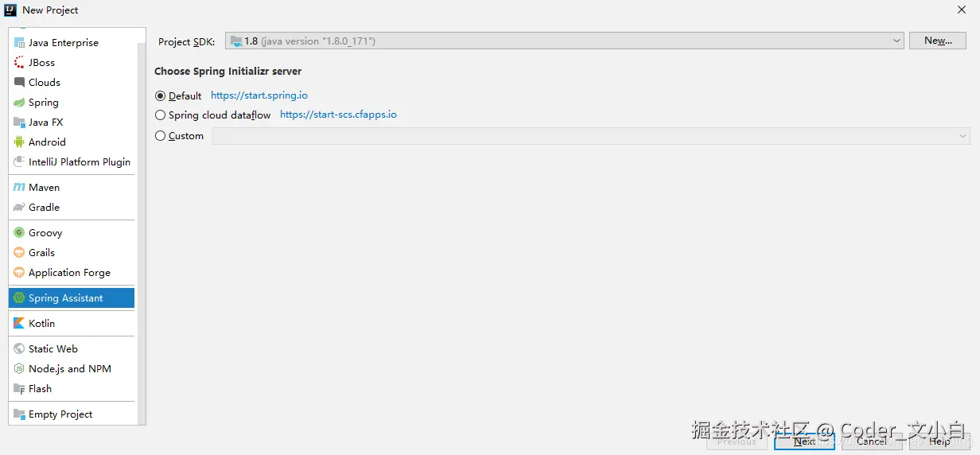Pick the Spring leaf icon

19,102
